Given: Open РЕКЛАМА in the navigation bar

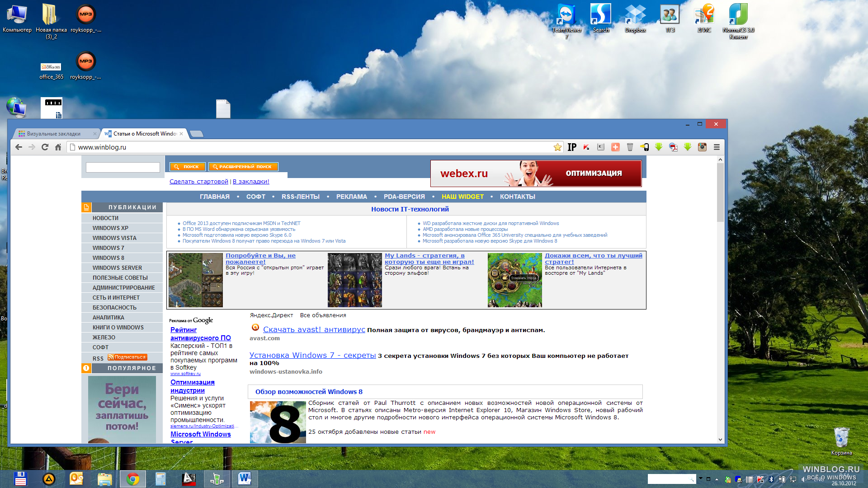Looking at the screenshot, I should (352, 197).
